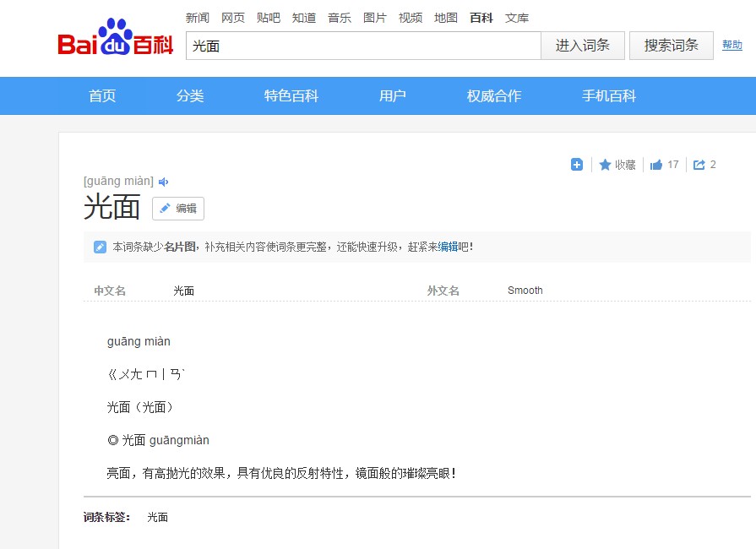
Task: Click the 外文名 label
Action: point(443,291)
